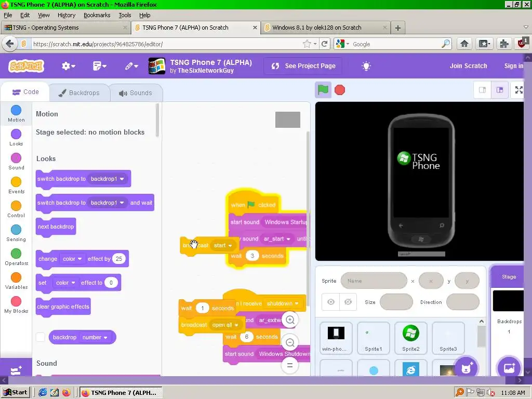Stop the project with the red stop button
Image resolution: width=532 pixels, height=399 pixels.
click(340, 90)
